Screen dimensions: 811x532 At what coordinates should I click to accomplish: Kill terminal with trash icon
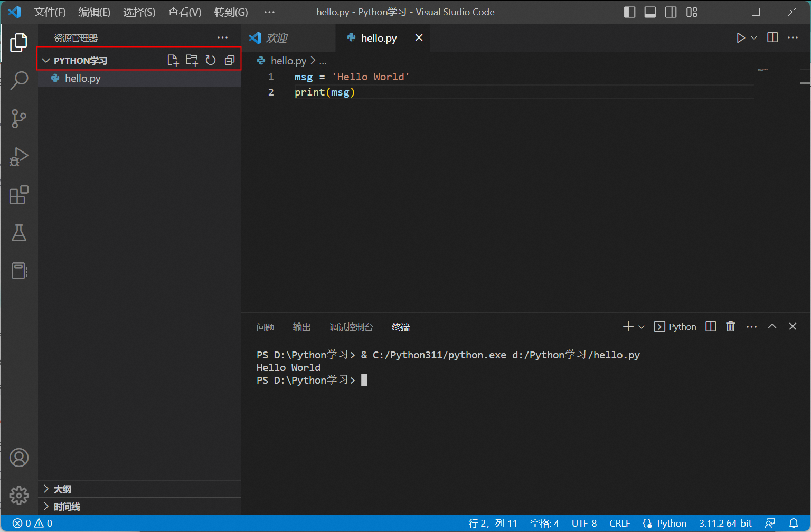point(731,326)
